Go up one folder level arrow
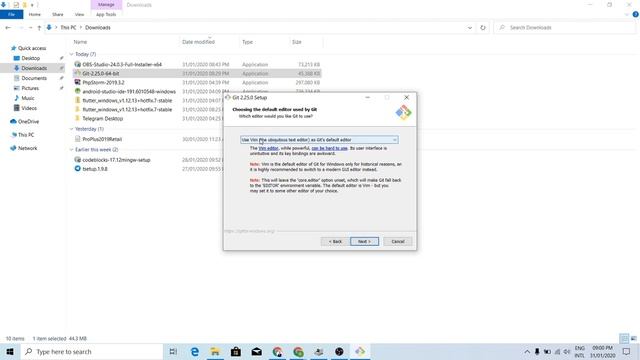640x360 pixels. pos(39,27)
